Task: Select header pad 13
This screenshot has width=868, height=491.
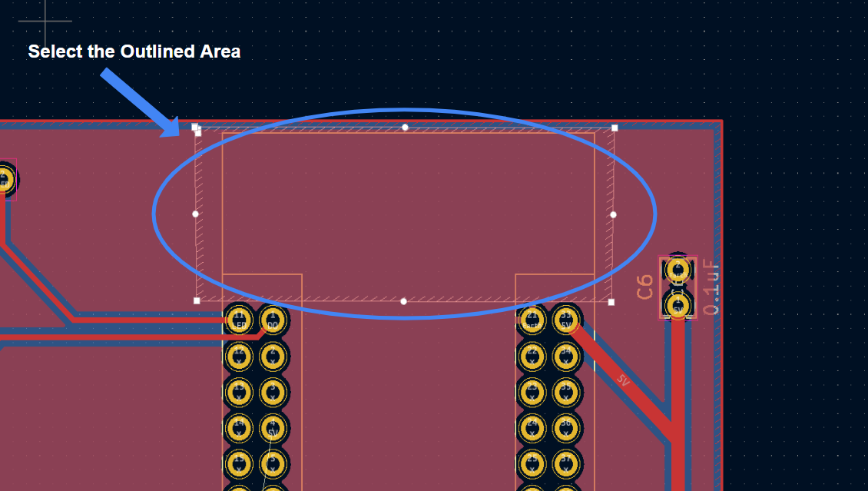Action: [x=239, y=392]
